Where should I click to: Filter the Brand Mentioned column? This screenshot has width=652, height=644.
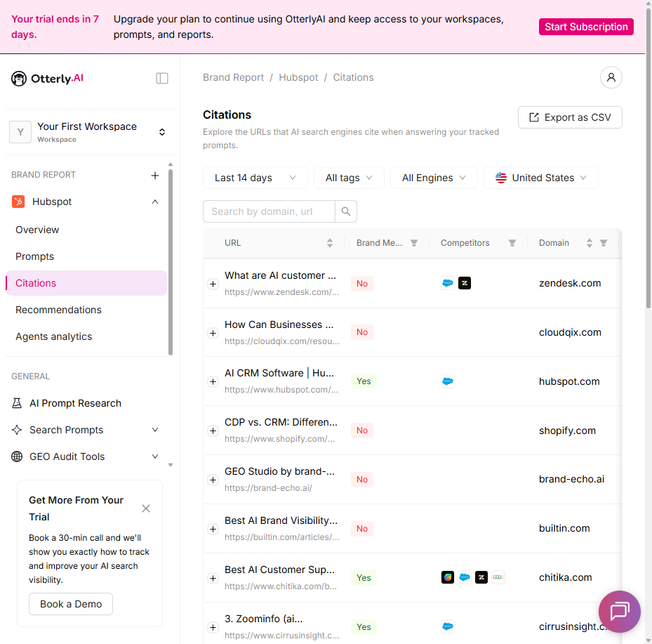414,243
